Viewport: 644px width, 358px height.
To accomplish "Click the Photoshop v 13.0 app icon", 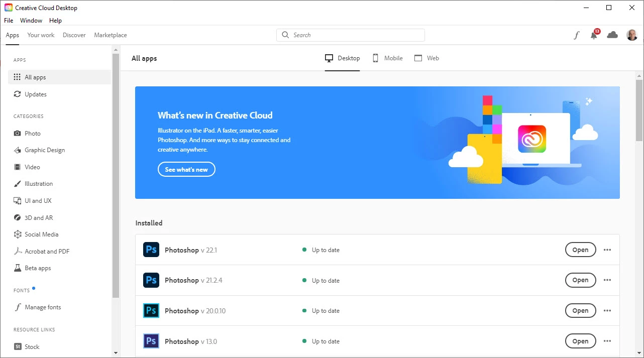I will point(151,341).
